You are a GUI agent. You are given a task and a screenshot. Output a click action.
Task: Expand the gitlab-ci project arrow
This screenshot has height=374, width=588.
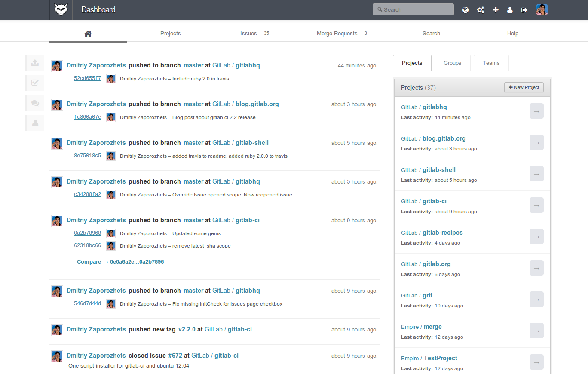pos(536,205)
